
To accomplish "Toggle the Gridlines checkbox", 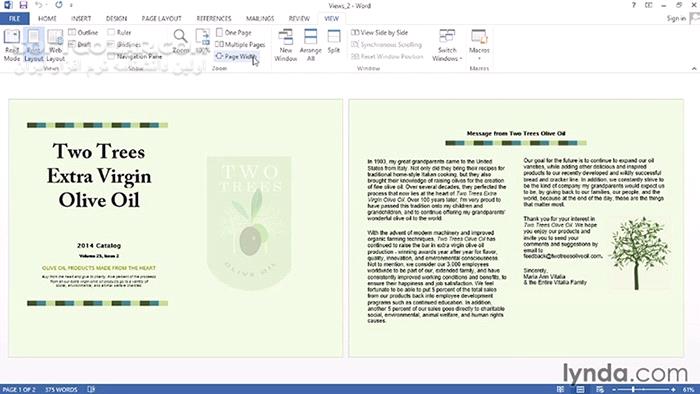I will pos(125,44).
